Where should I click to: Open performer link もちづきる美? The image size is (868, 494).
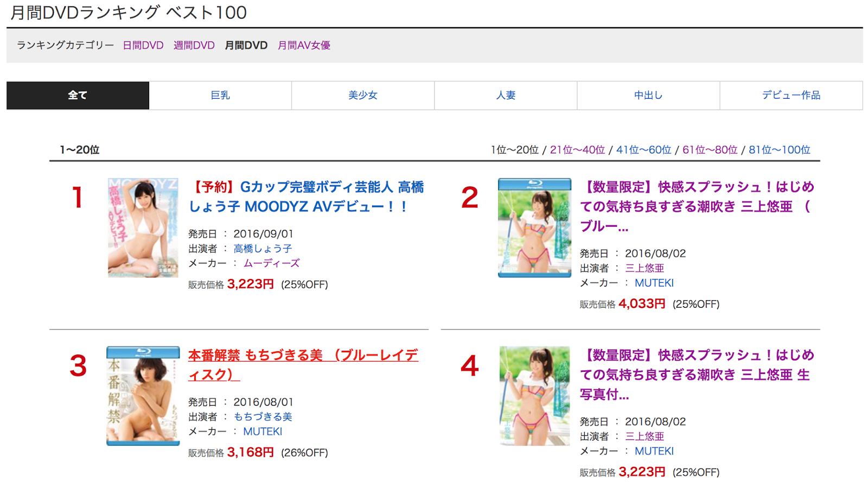point(263,417)
